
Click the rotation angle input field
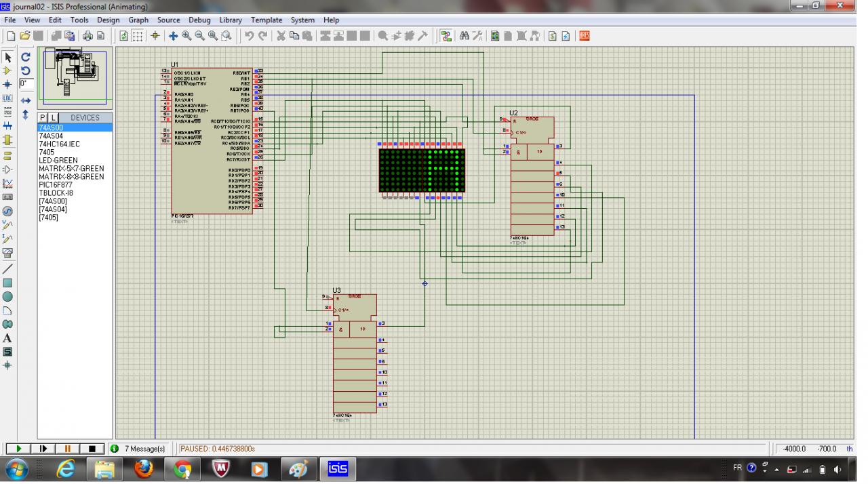[x=26, y=84]
